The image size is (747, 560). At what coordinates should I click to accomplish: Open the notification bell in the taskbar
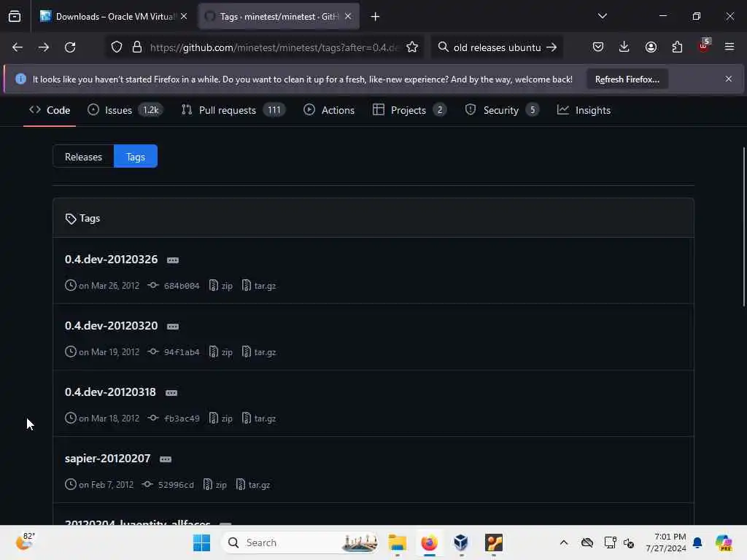(x=697, y=542)
